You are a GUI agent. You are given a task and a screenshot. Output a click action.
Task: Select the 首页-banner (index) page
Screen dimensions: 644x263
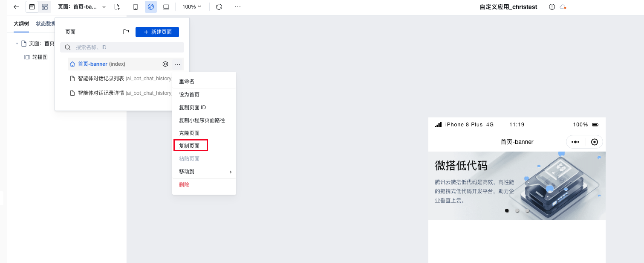(126, 64)
